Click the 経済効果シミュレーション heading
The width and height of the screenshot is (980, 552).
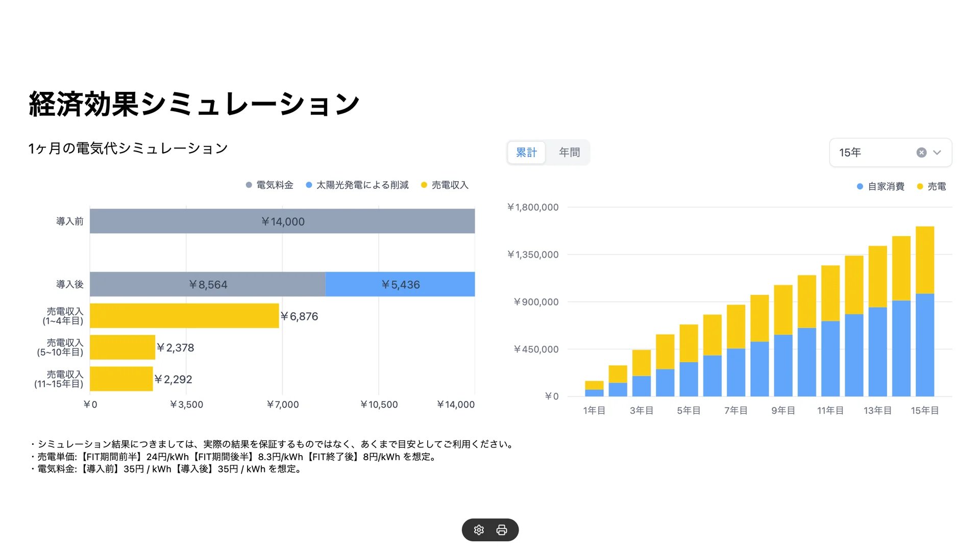194,104
